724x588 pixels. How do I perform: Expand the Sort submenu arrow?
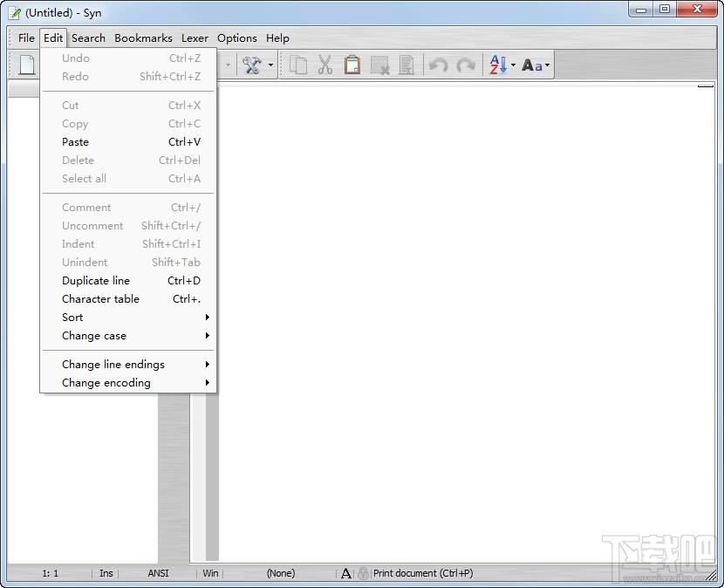coord(208,318)
